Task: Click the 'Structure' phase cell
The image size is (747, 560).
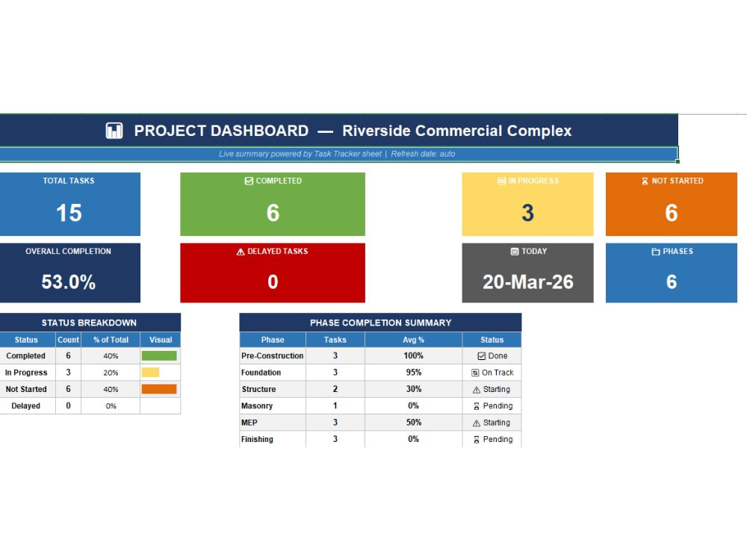Action: point(273,389)
